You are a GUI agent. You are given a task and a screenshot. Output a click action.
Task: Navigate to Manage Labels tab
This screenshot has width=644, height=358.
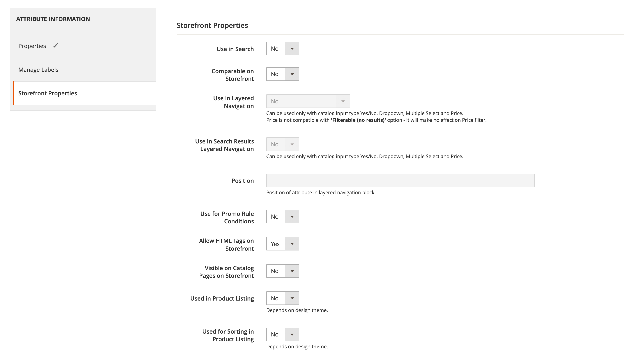38,69
